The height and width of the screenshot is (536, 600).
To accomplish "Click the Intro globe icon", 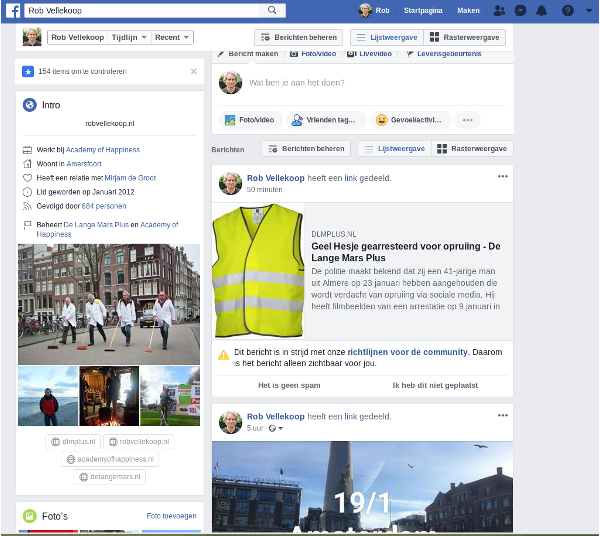I will point(29,105).
